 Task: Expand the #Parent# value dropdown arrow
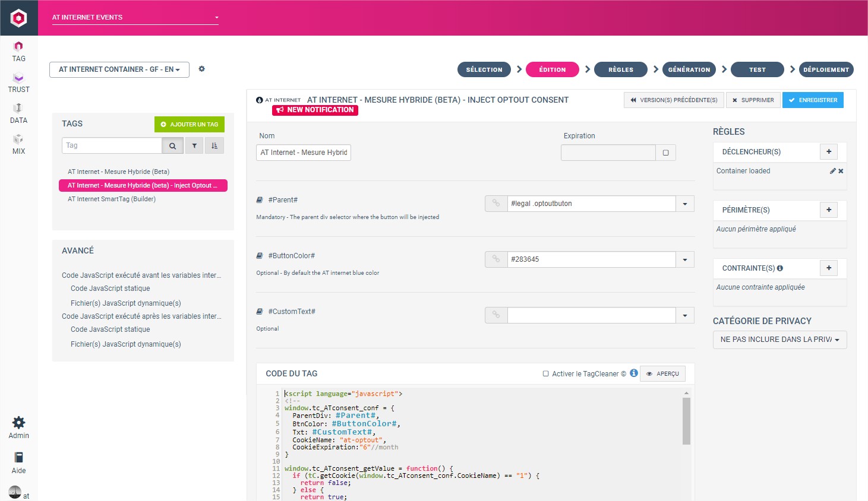[x=685, y=204]
